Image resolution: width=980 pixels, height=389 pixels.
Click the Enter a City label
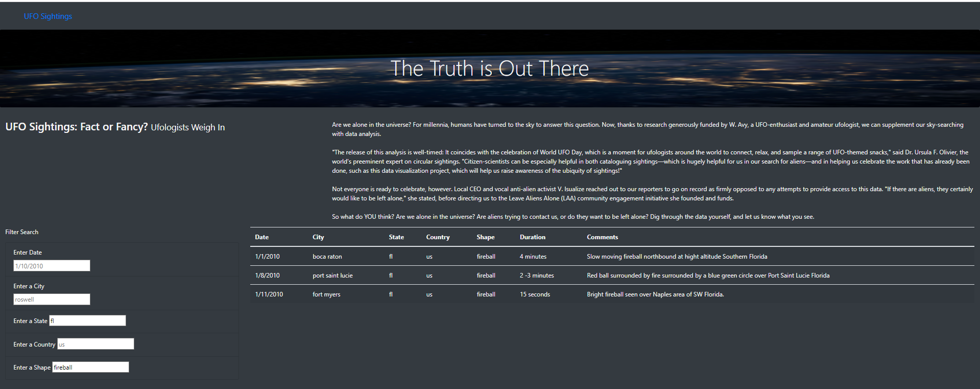click(x=29, y=286)
